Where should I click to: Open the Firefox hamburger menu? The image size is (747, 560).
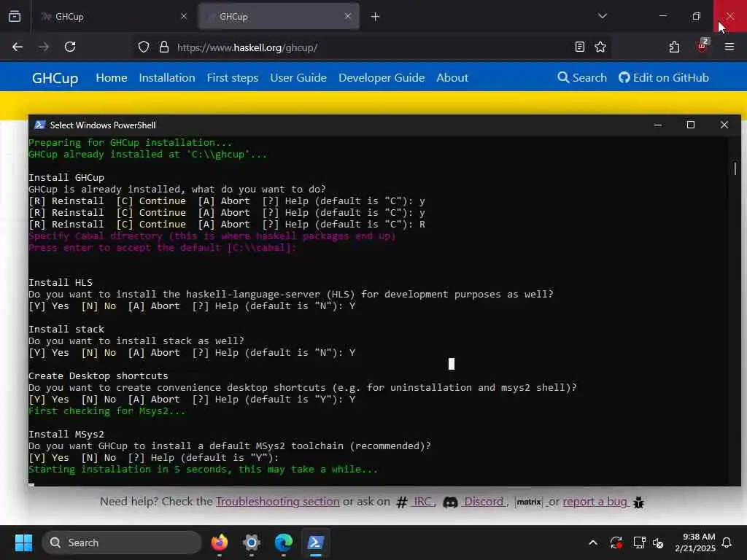(729, 47)
